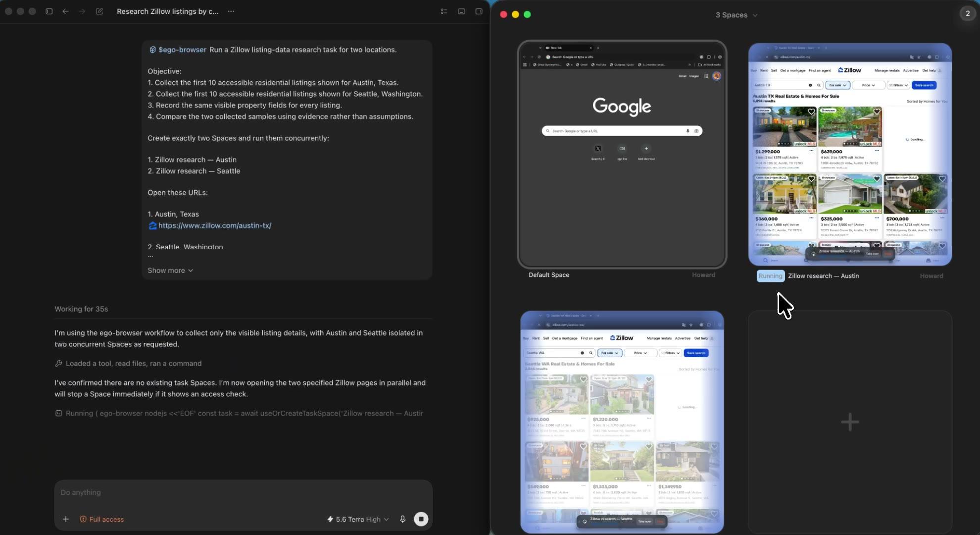This screenshot has height=535, width=980.
Task: Open the For sale dropdown in the Seattle page
Action: click(x=609, y=353)
